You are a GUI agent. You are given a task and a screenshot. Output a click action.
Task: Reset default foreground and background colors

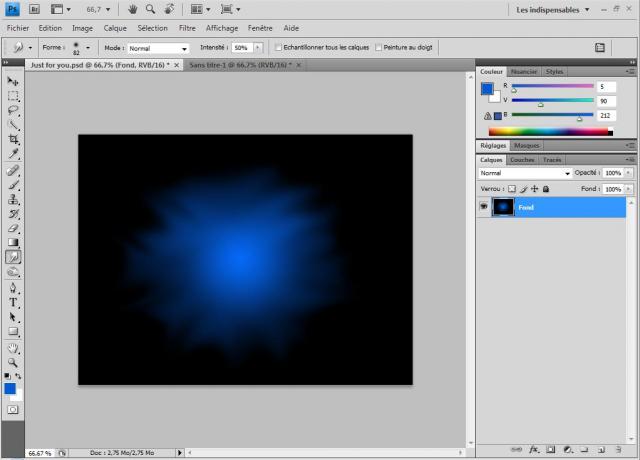point(7,376)
